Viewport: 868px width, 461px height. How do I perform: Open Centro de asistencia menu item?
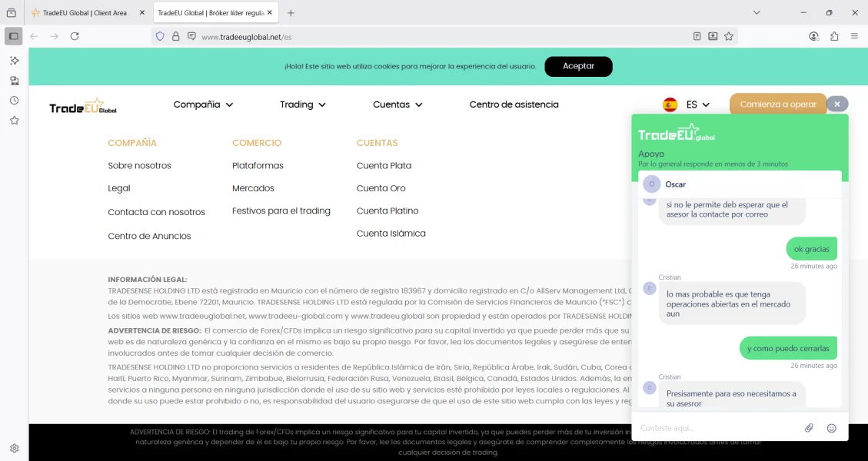tap(514, 104)
